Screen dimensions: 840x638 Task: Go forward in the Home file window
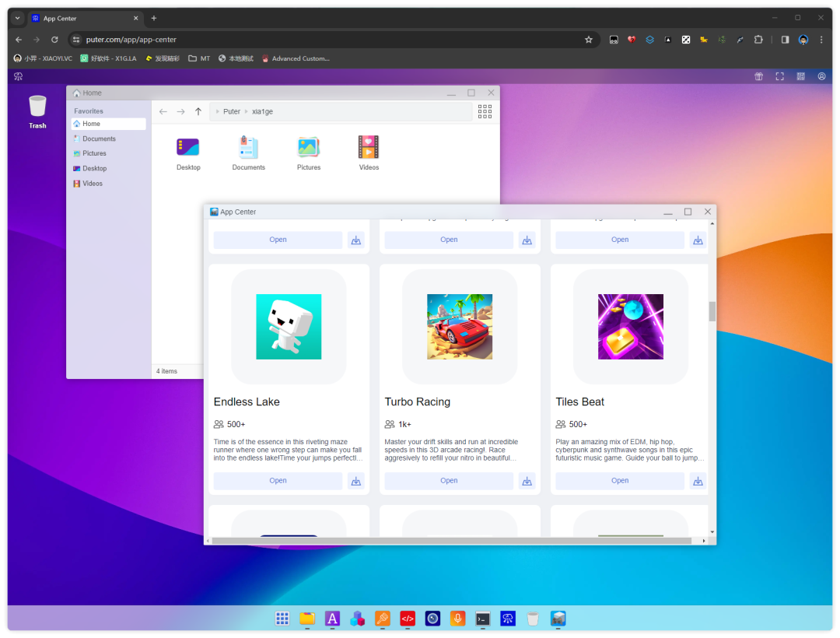180,111
